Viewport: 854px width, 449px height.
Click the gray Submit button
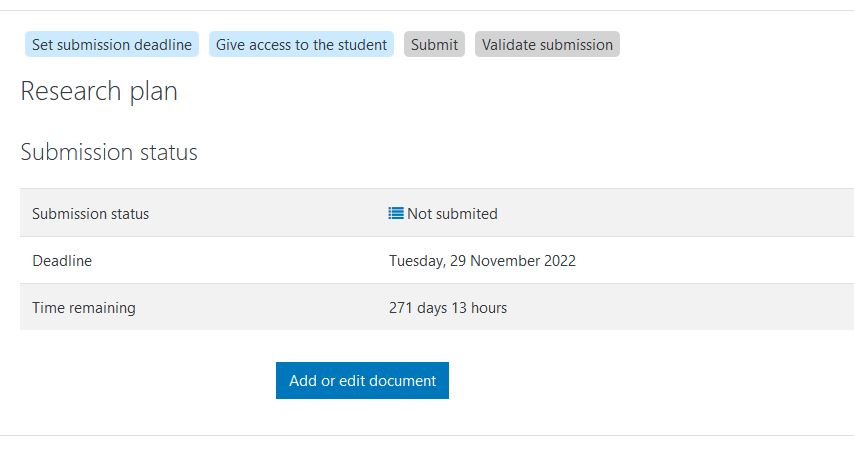tap(434, 45)
